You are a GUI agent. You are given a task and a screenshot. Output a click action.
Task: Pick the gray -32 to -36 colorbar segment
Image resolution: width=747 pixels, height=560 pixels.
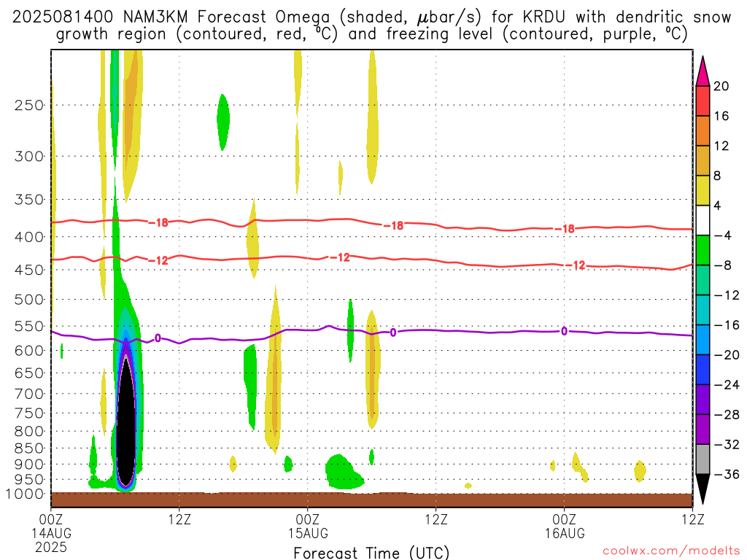(x=703, y=459)
